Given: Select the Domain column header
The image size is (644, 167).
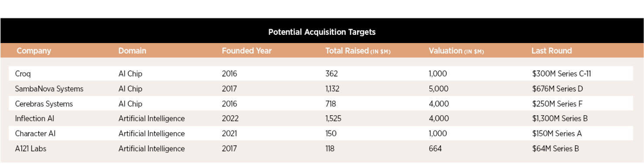Looking at the screenshot, I should pos(132,51).
